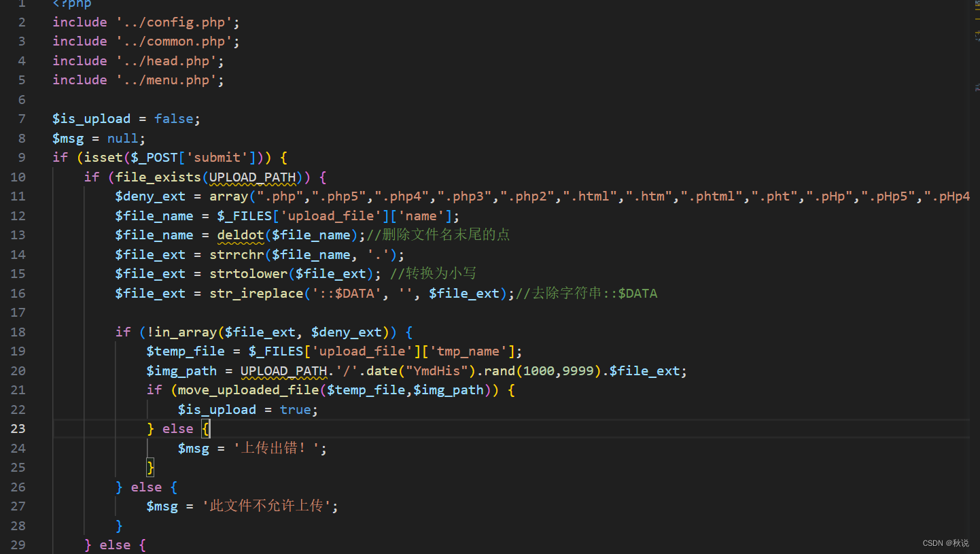This screenshot has height=554, width=980.
Task: Click the '此文件不允许上传' message string
Action: point(268,506)
